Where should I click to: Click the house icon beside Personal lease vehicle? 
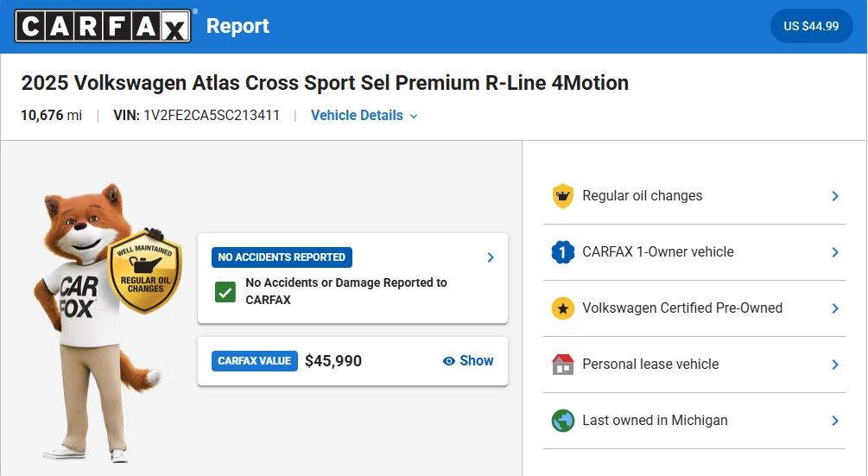563,365
